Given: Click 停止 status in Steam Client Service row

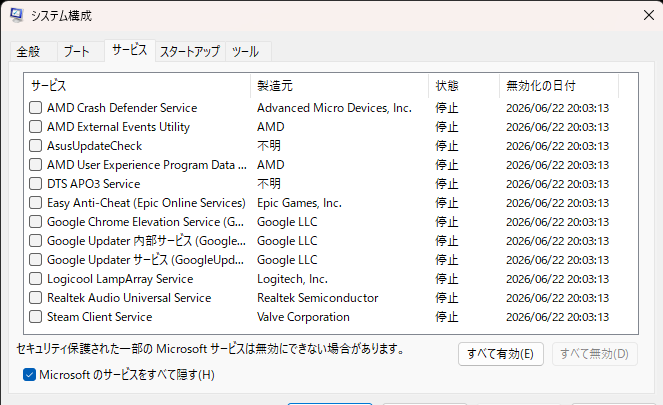Looking at the screenshot, I should [x=447, y=317].
